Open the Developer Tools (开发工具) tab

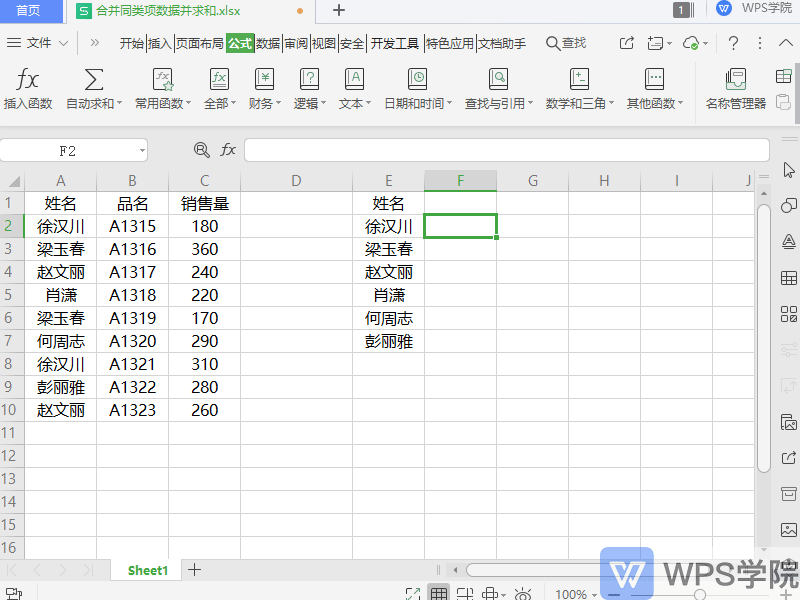[394, 43]
